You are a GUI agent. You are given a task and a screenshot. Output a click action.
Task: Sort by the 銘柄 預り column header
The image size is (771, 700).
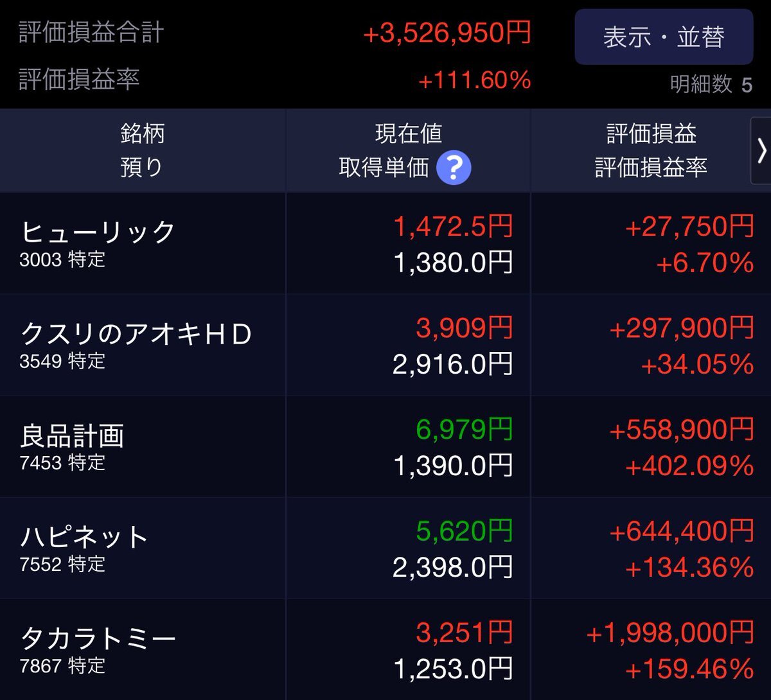143,151
